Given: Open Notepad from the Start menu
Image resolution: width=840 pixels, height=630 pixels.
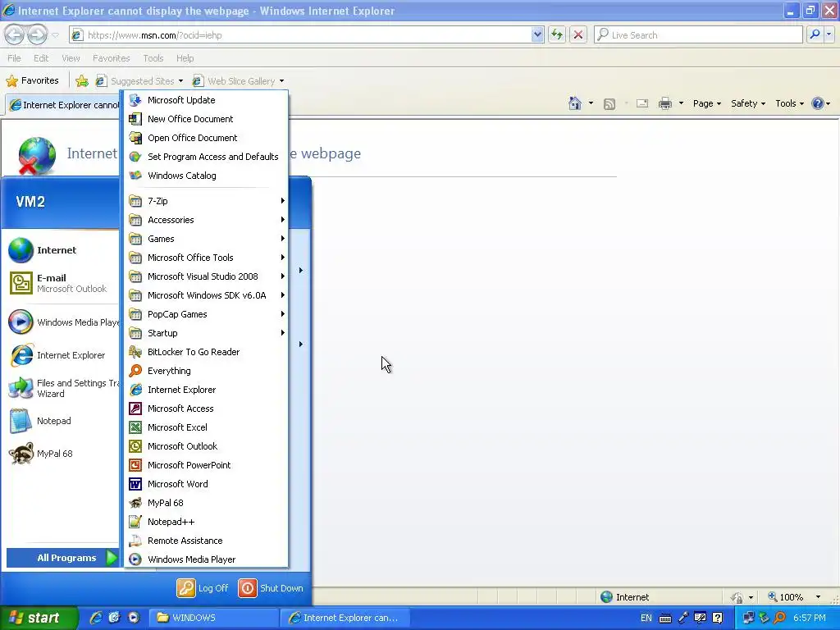Looking at the screenshot, I should 62,421.
